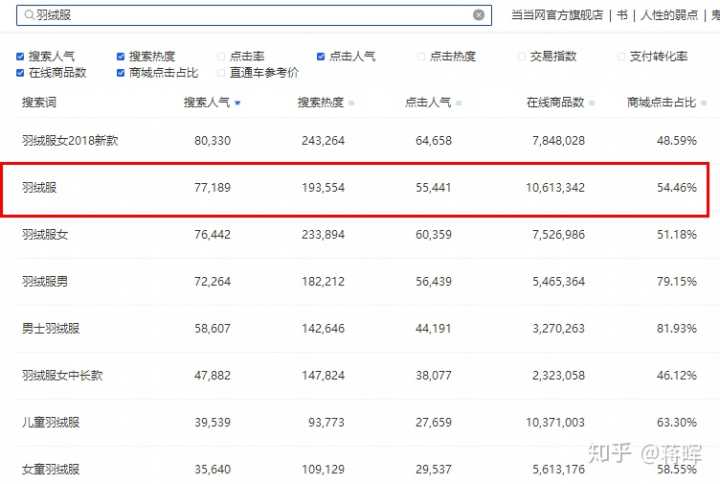720x484 pixels.
Task: Enable the 支付转化率 checkbox
Action: click(621, 56)
